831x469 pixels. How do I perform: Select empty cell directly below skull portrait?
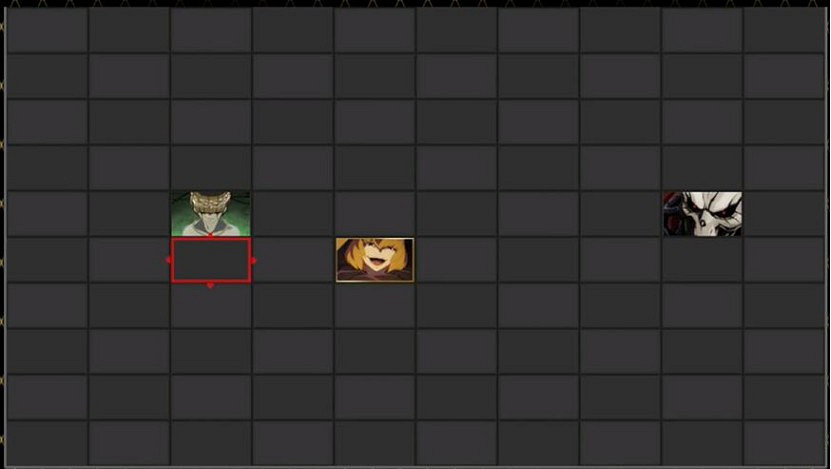pos(703,260)
